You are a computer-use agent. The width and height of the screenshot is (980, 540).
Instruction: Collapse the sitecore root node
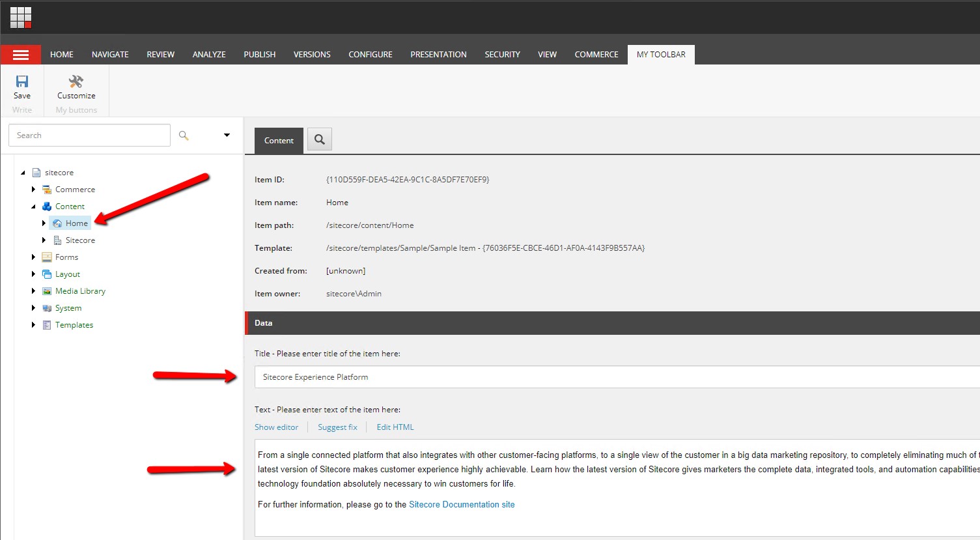pos(23,173)
